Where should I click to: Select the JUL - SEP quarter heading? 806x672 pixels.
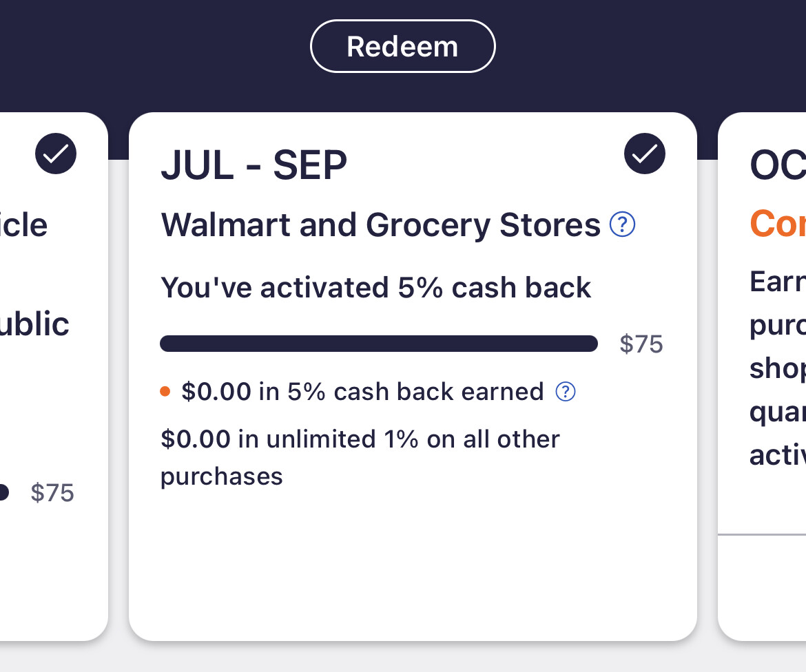coord(254,165)
